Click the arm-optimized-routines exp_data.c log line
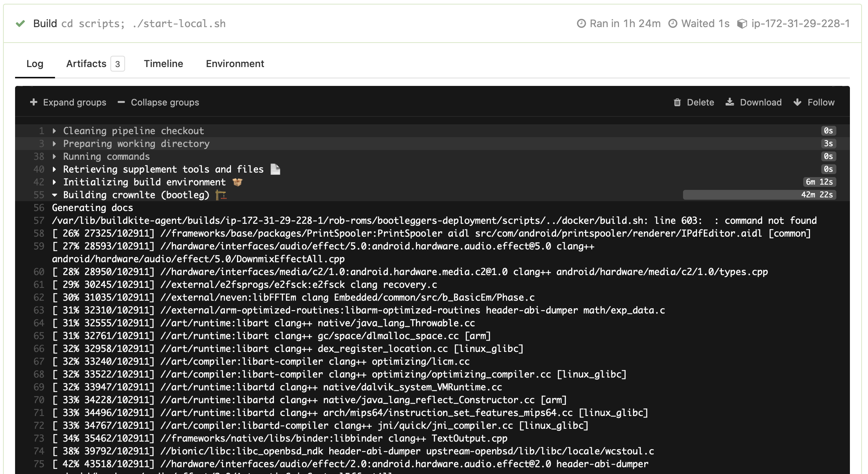 (358, 310)
